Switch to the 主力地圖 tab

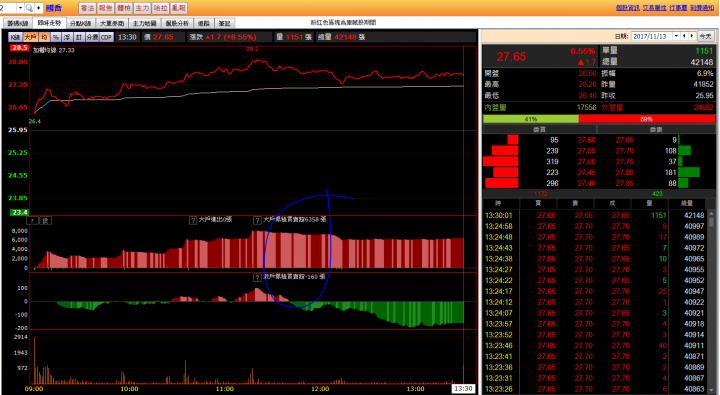pyautogui.click(x=144, y=23)
